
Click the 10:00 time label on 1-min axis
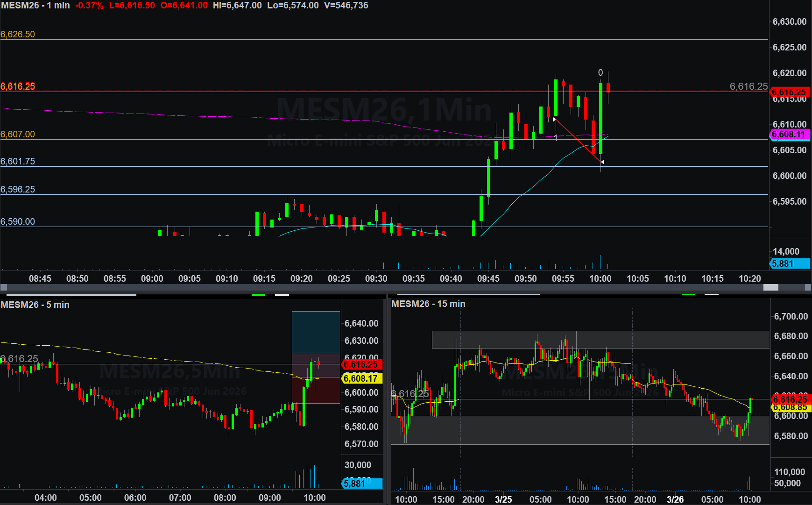pos(600,278)
